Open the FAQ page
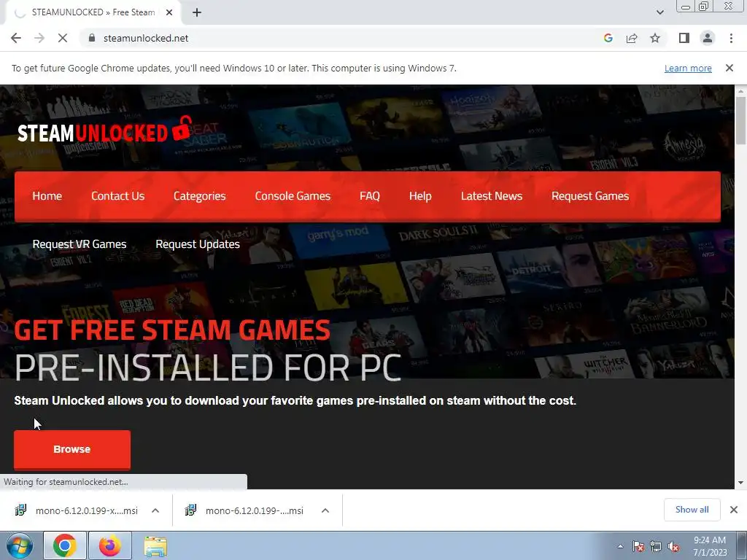747x560 pixels. 370,196
